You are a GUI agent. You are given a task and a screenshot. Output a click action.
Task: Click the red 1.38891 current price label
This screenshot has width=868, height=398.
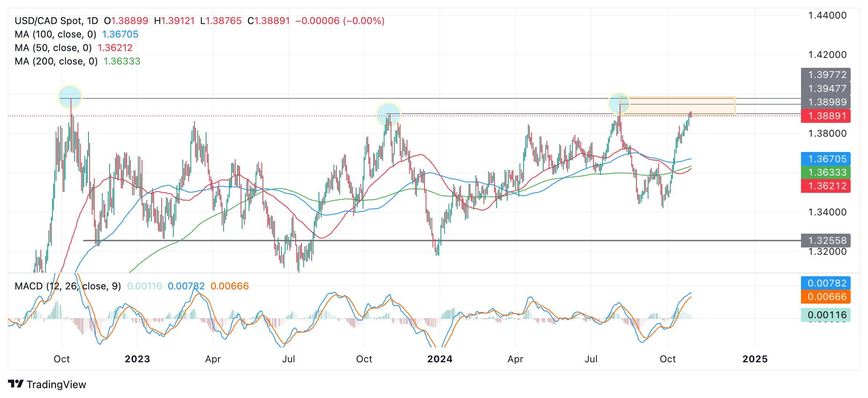click(x=825, y=116)
